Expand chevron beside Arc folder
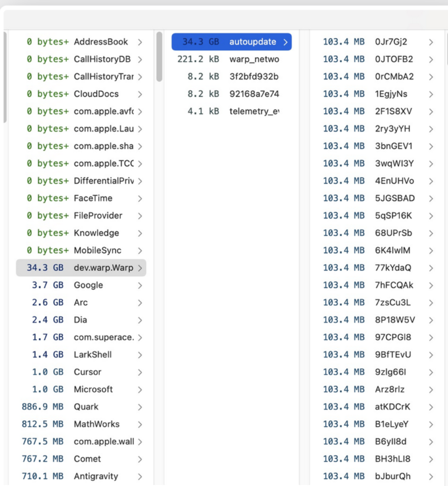This screenshot has height=486, width=448. [140, 303]
